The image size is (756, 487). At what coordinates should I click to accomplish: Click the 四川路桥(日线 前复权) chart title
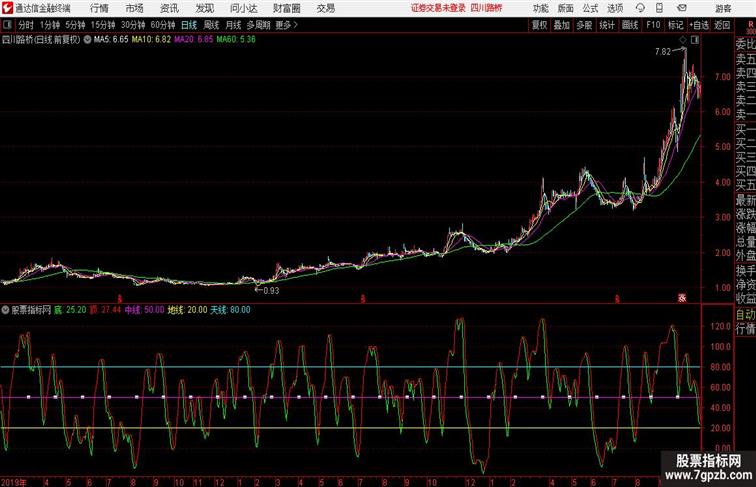point(41,40)
